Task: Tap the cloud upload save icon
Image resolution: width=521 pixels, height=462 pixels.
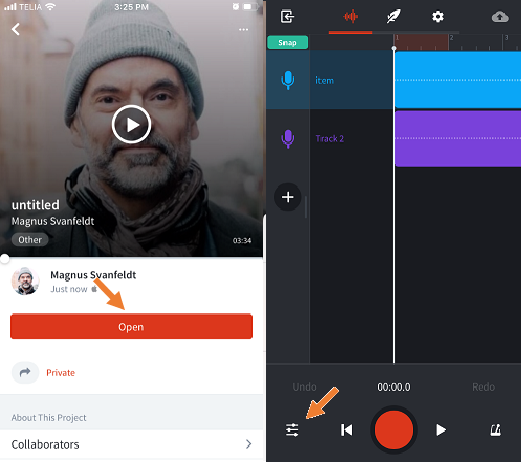Action: (500, 17)
